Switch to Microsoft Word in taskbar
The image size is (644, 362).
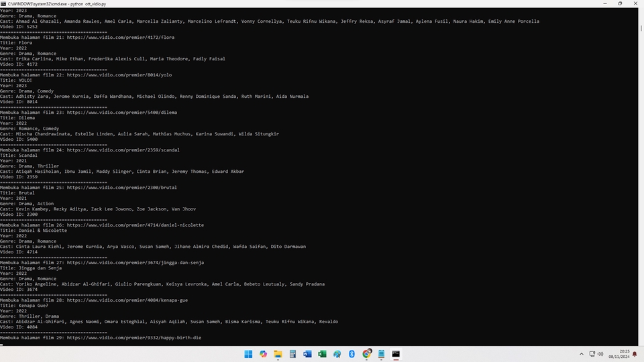pyautogui.click(x=307, y=354)
